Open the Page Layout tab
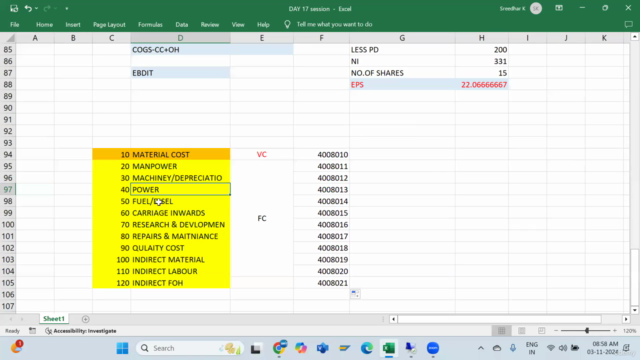The image size is (640, 360). pos(109,24)
